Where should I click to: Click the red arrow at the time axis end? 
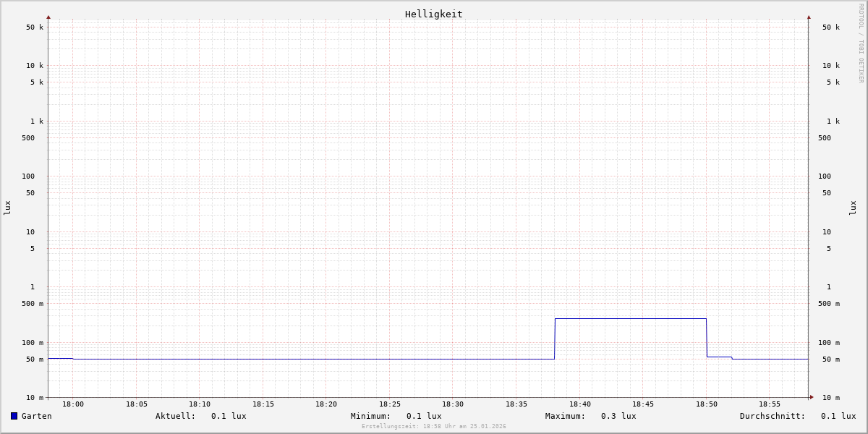click(x=812, y=397)
